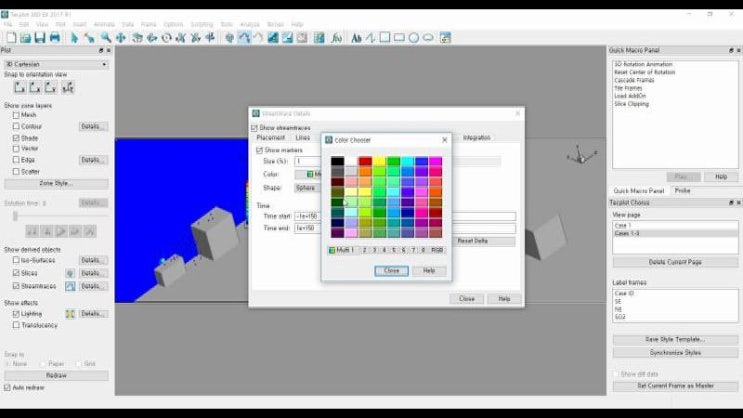Click the Open file icon
The image size is (743, 418).
coord(22,37)
